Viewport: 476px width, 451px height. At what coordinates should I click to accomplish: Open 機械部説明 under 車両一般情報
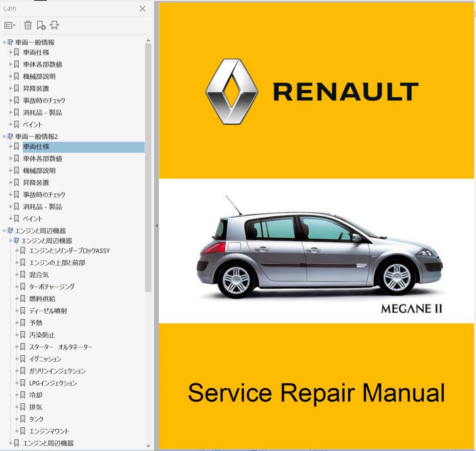(39, 77)
